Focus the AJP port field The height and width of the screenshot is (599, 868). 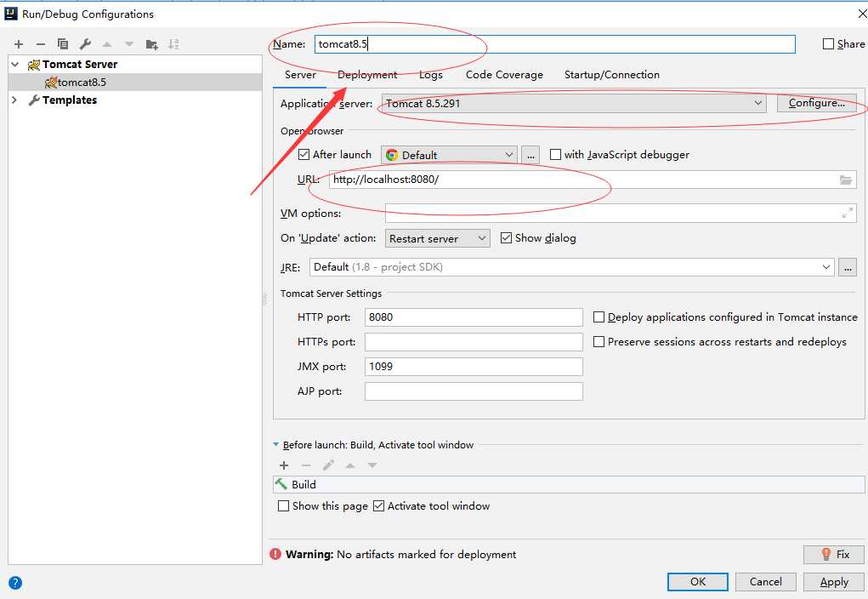click(x=474, y=391)
